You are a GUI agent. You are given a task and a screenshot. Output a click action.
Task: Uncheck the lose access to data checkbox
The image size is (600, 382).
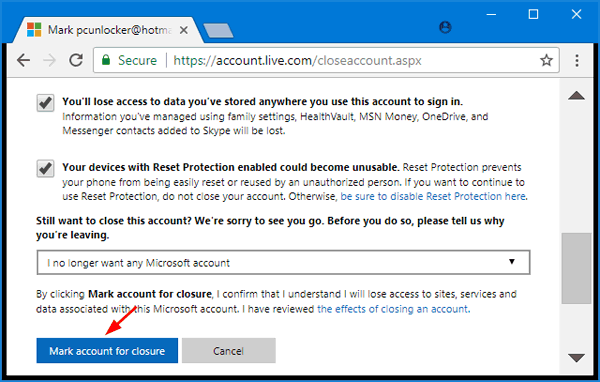coord(45,103)
